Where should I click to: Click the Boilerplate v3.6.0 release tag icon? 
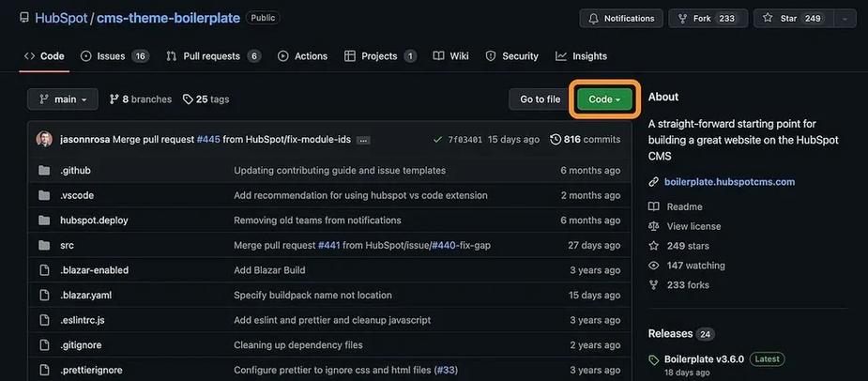pyautogui.click(x=654, y=360)
